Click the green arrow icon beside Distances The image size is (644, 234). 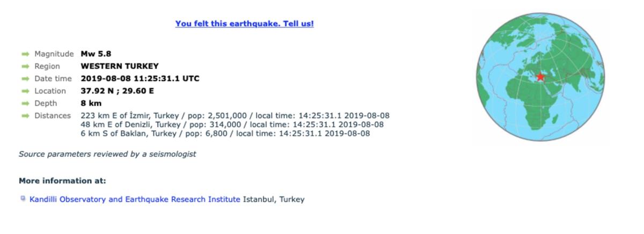[25, 115]
